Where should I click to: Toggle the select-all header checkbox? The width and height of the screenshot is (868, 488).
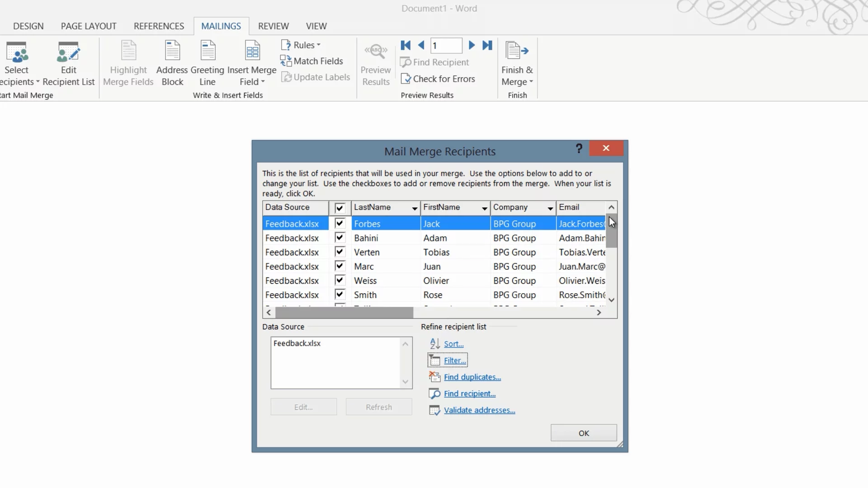pos(340,208)
